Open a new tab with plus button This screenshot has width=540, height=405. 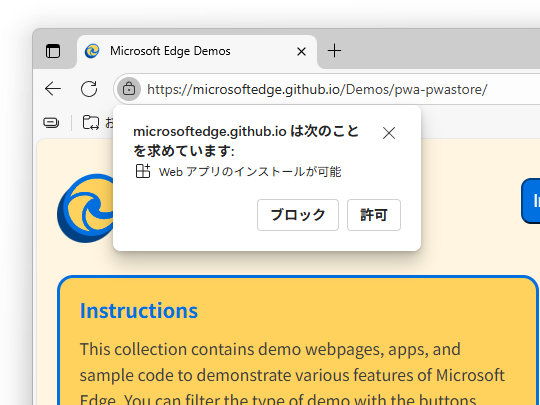(334, 51)
